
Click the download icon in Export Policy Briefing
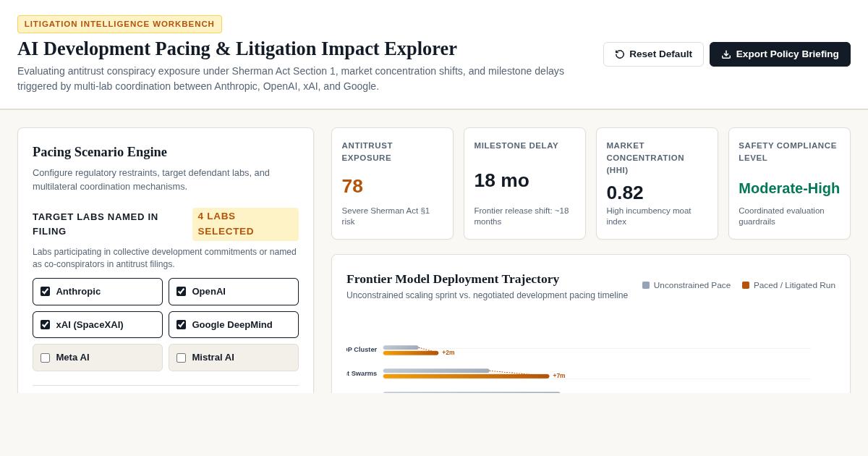(726, 54)
